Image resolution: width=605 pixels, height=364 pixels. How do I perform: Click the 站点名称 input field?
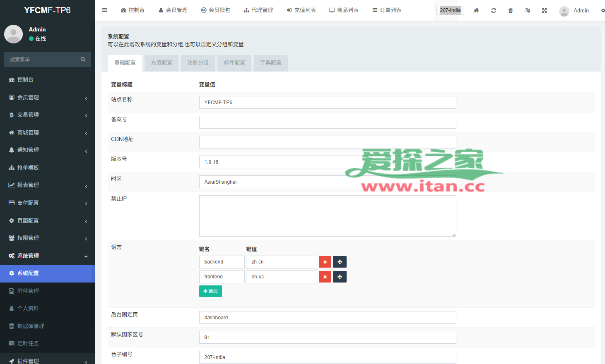(x=327, y=103)
